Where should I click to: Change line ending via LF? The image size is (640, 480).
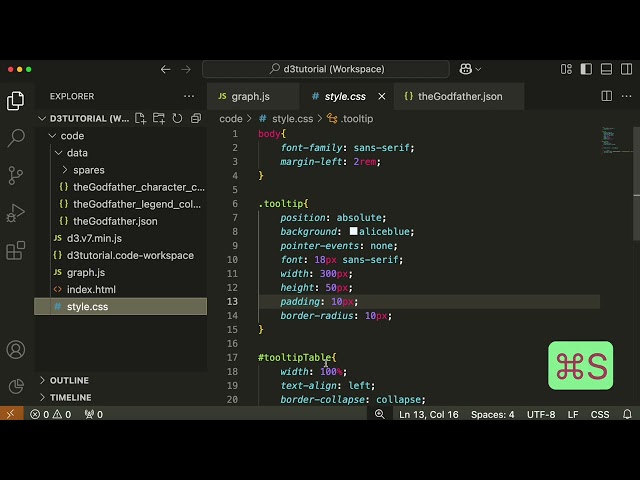(x=573, y=414)
